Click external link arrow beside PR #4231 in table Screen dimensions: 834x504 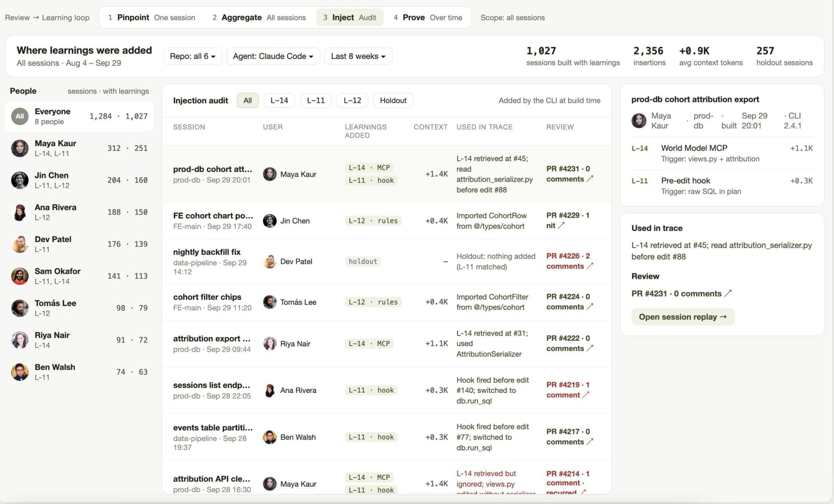click(x=590, y=179)
